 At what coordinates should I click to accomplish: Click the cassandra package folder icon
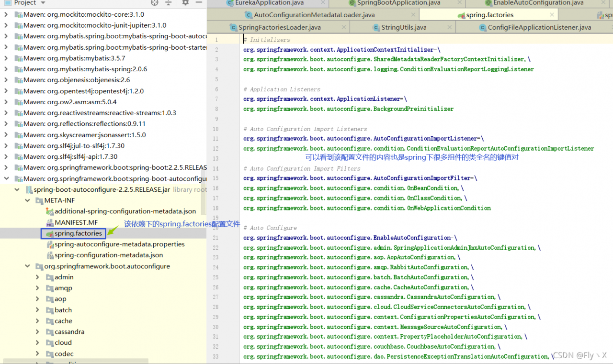pyautogui.click(x=50, y=331)
